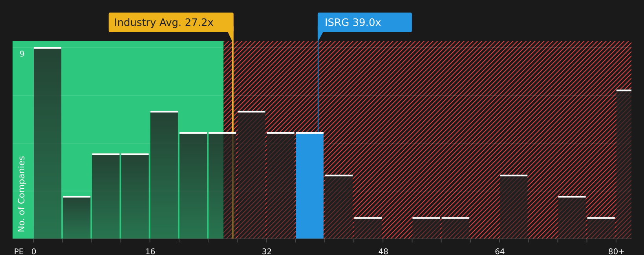Click the PE axis title

(19, 251)
